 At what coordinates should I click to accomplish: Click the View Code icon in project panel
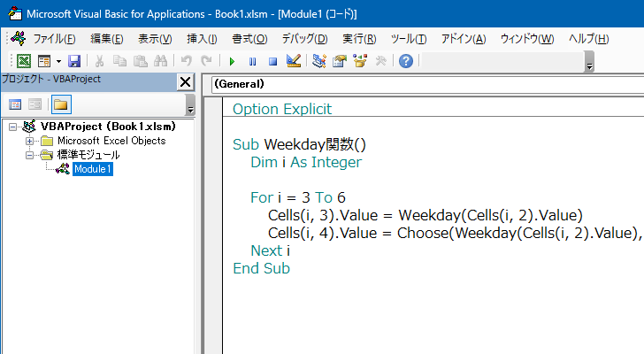15,104
